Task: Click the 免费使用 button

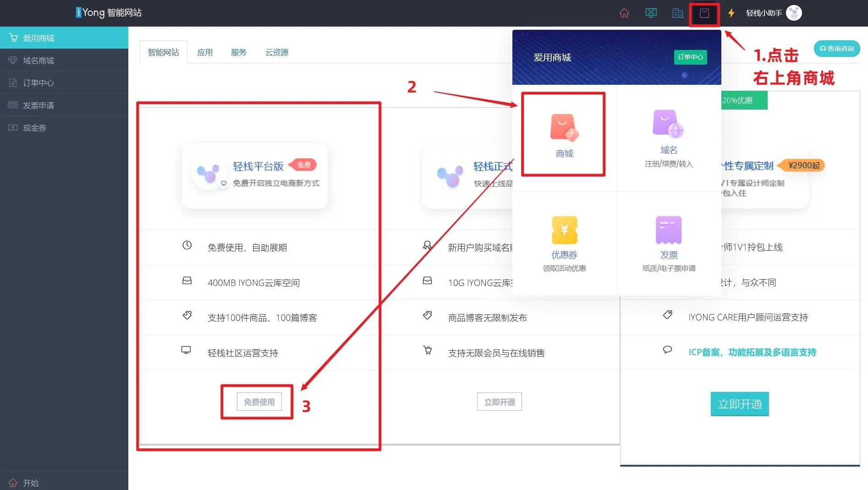Action: click(x=259, y=402)
